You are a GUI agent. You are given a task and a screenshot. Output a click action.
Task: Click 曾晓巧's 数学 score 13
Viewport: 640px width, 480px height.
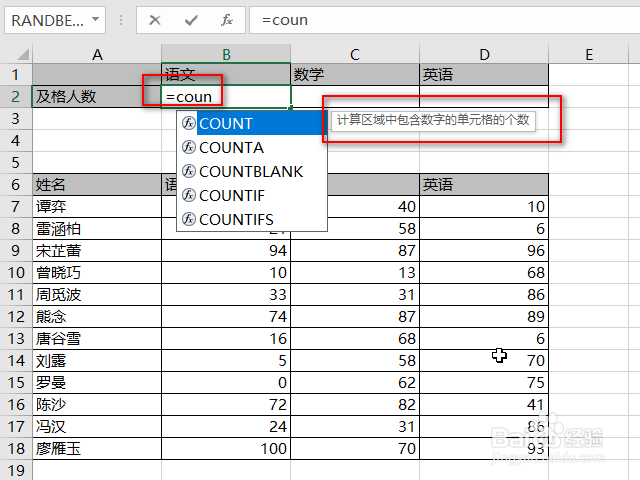[x=355, y=273]
